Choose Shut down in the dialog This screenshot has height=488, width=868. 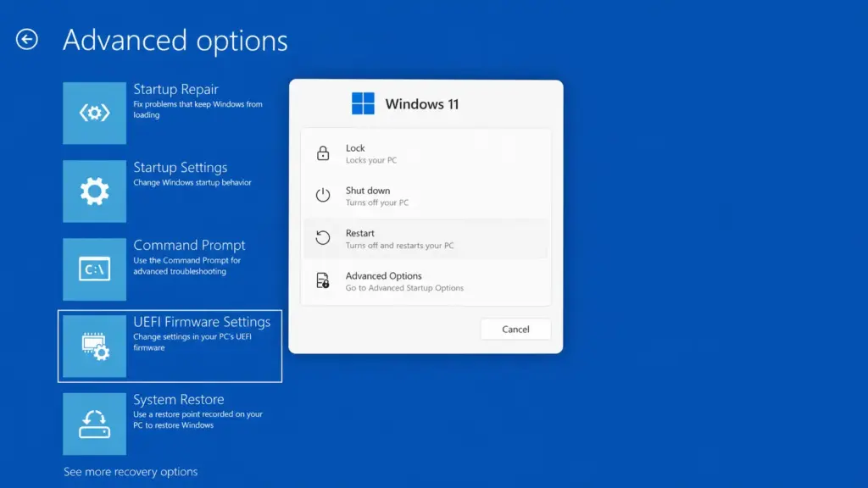[426, 196]
